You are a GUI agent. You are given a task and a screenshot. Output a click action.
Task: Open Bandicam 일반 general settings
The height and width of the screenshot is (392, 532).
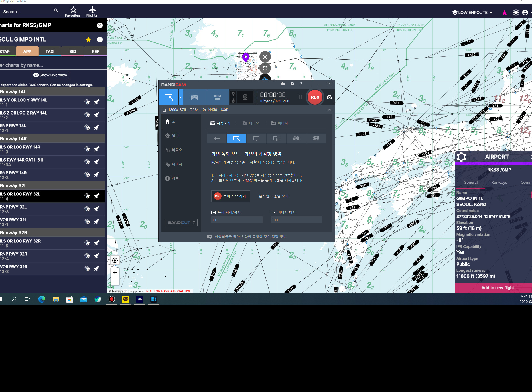[181, 136]
